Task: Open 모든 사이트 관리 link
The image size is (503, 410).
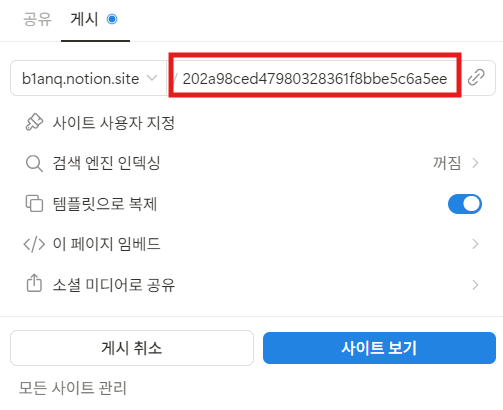Action: point(73,388)
